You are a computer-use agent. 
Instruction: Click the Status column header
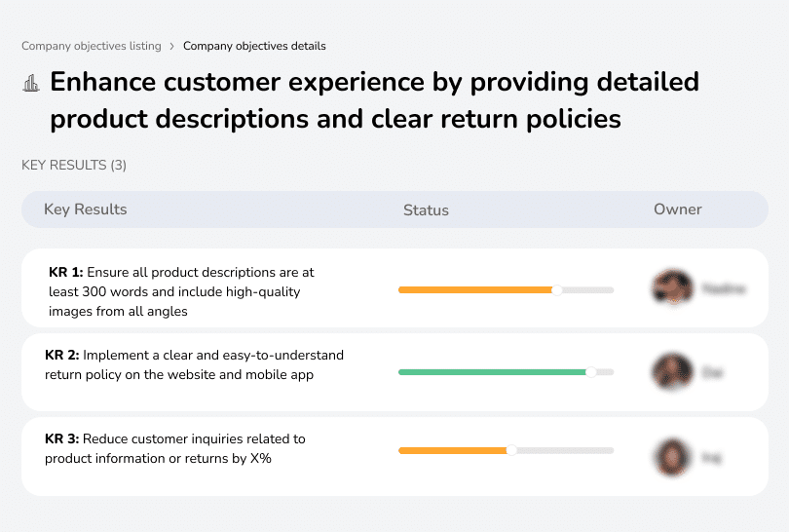426,209
